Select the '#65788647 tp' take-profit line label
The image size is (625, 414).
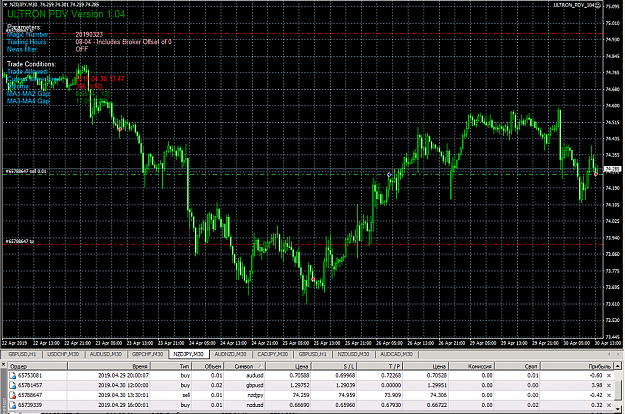(20, 241)
